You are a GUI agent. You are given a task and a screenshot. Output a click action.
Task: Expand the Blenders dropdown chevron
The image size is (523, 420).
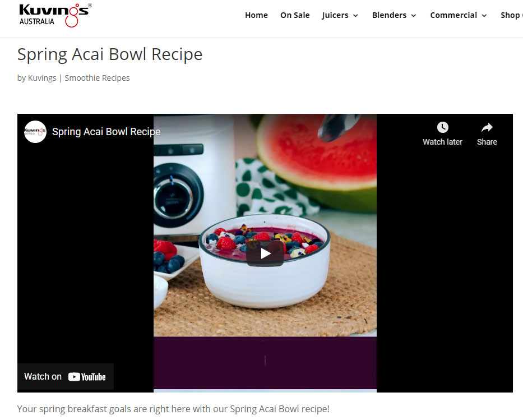(x=414, y=16)
